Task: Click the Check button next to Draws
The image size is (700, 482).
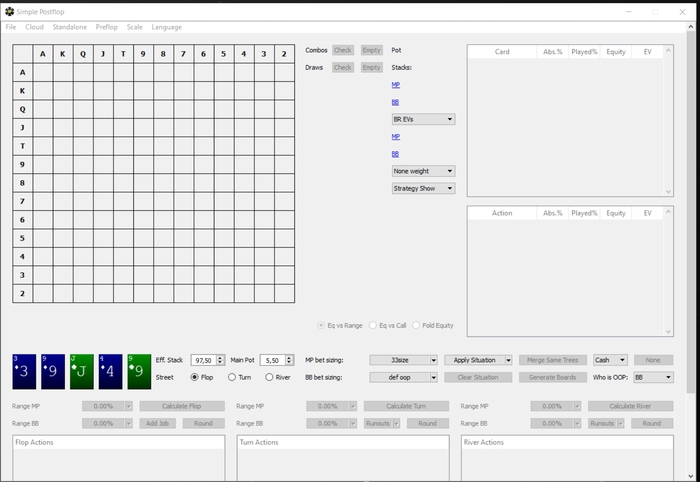Action: 343,67
